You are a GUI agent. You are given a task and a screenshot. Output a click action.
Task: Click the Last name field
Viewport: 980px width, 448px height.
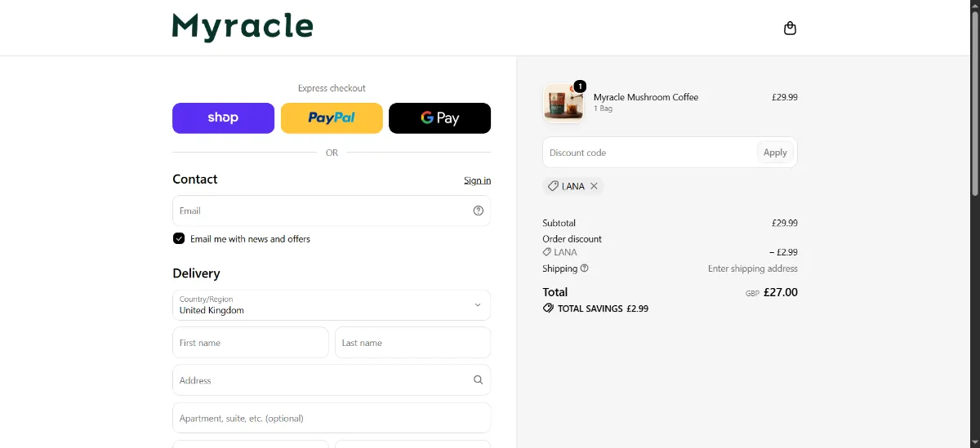(412, 343)
